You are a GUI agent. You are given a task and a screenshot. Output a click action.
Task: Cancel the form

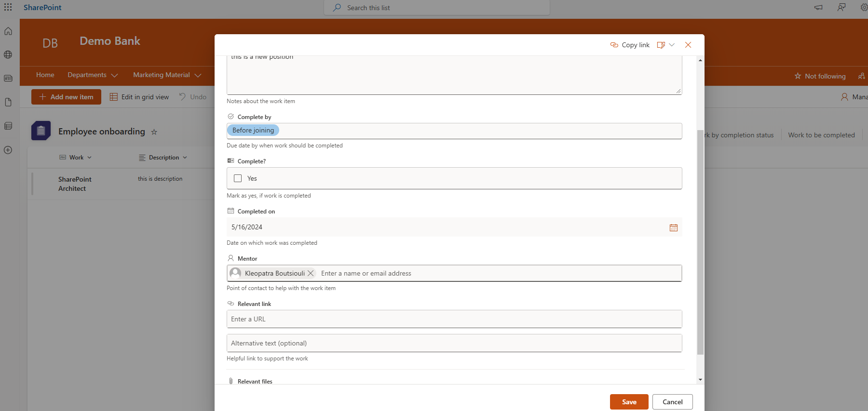point(672,402)
